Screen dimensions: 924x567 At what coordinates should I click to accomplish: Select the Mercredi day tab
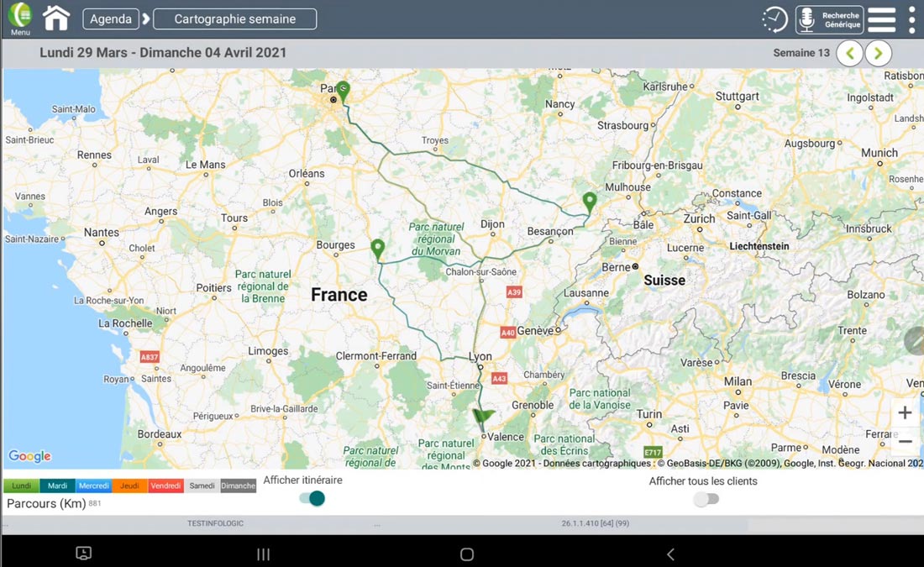tap(94, 486)
